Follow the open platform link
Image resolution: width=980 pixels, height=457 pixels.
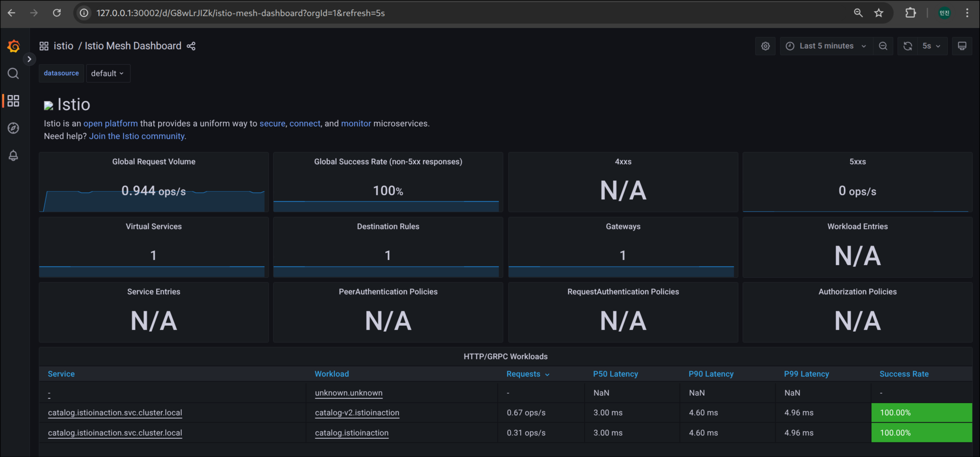click(111, 123)
